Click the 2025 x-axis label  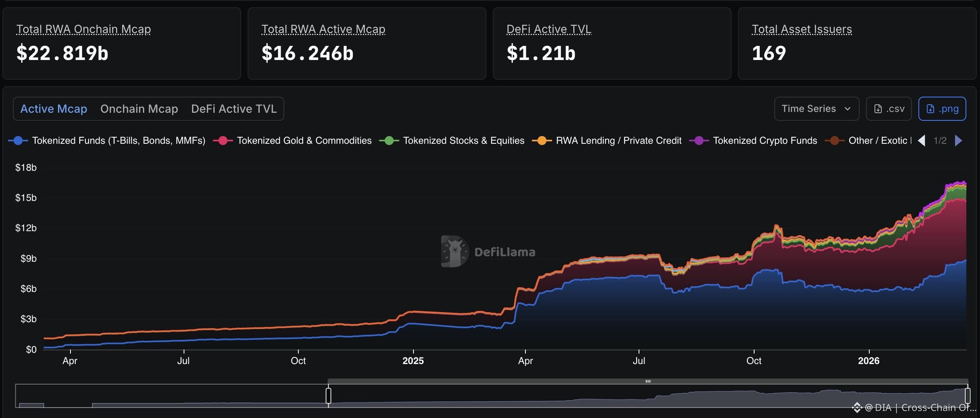[x=413, y=361]
